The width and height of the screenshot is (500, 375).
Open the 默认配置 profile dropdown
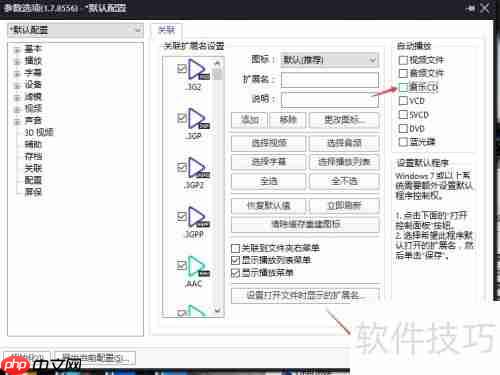tap(75, 30)
